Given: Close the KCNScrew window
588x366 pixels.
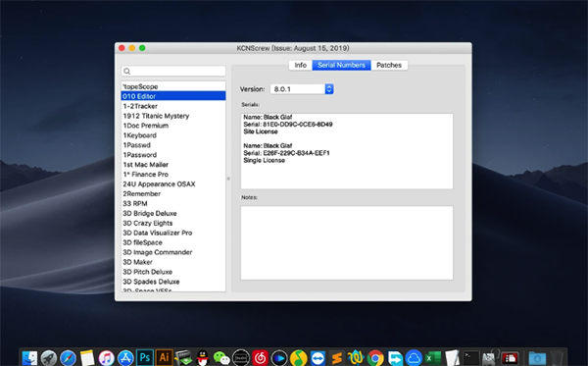Looking at the screenshot, I should point(122,48).
